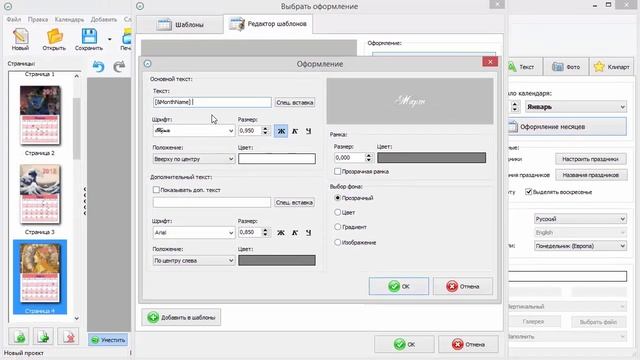Open Русский language dropdown
Image resolution: width=640 pixels, height=360 pixels.
click(x=580, y=219)
